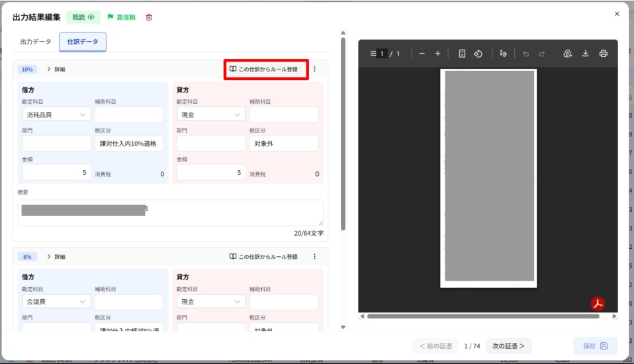The width and height of the screenshot is (634, 364).
Task: Click the 保存 save button
Action: click(x=595, y=345)
